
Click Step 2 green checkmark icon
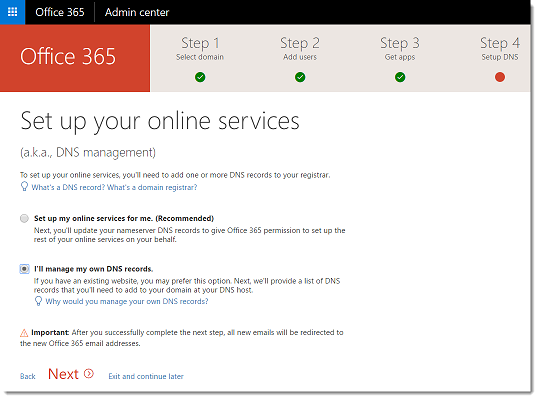300,77
